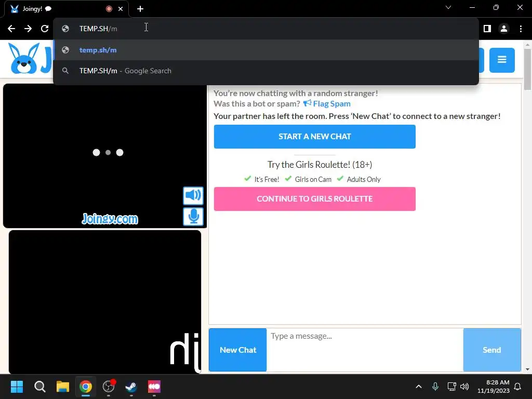Open the Windows Start menu
532x399 pixels.
[17, 387]
